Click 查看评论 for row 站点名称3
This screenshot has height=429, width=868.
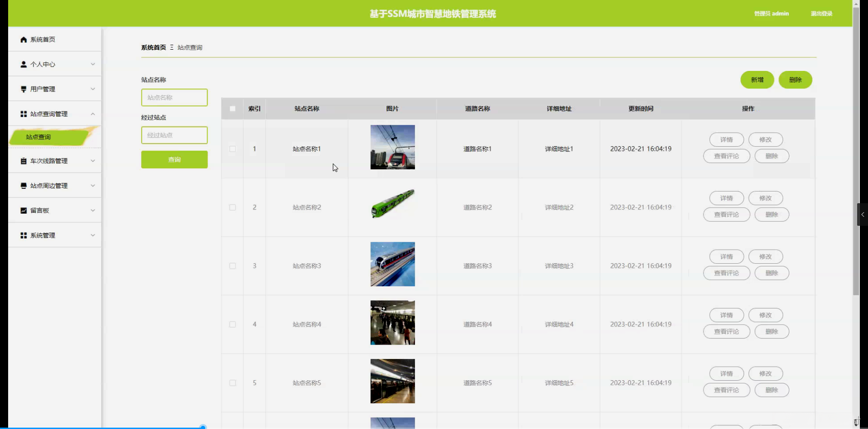pos(726,273)
